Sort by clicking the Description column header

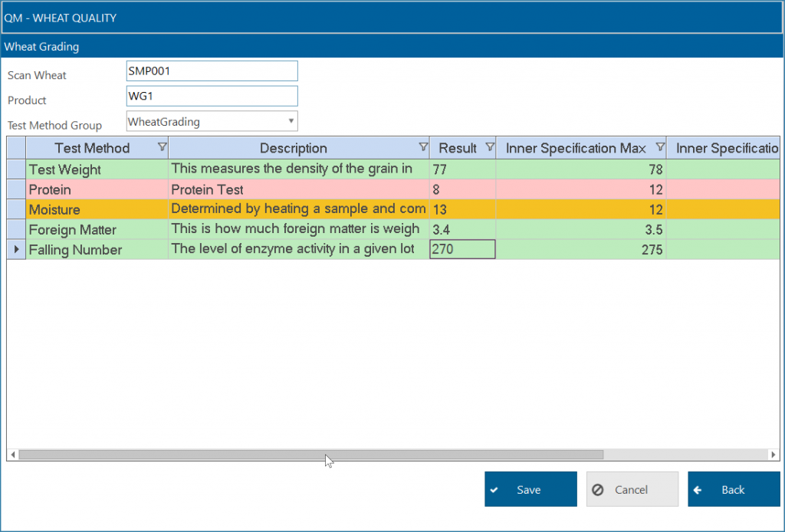pyautogui.click(x=294, y=147)
